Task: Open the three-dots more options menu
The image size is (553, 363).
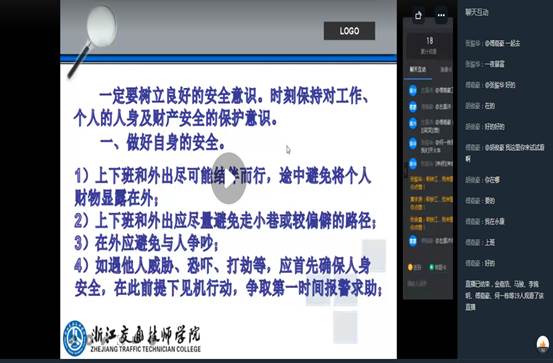Action: click(x=441, y=15)
